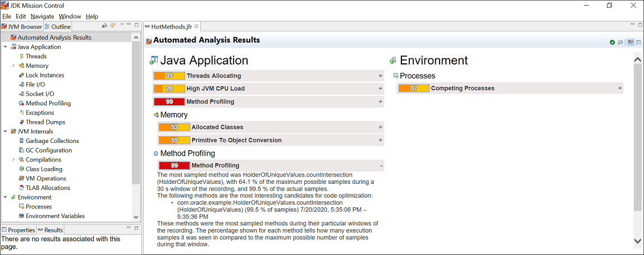Switch to the JVM Browser tab
644x255 pixels.
22,27
